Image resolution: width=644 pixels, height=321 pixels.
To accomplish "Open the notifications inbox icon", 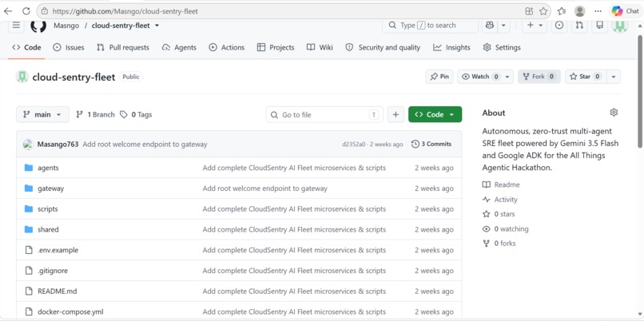I will [x=599, y=26].
